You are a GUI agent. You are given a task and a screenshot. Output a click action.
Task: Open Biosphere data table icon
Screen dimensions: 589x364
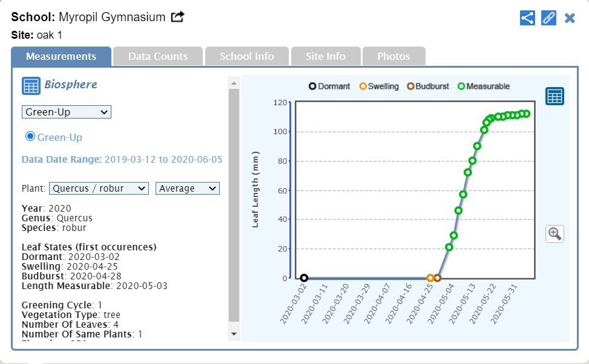coord(31,86)
